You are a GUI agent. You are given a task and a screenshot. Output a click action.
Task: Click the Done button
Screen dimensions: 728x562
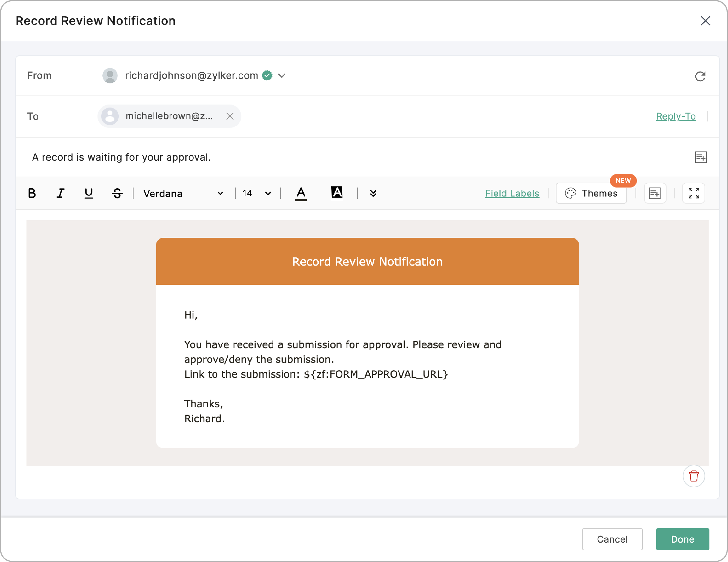point(682,539)
